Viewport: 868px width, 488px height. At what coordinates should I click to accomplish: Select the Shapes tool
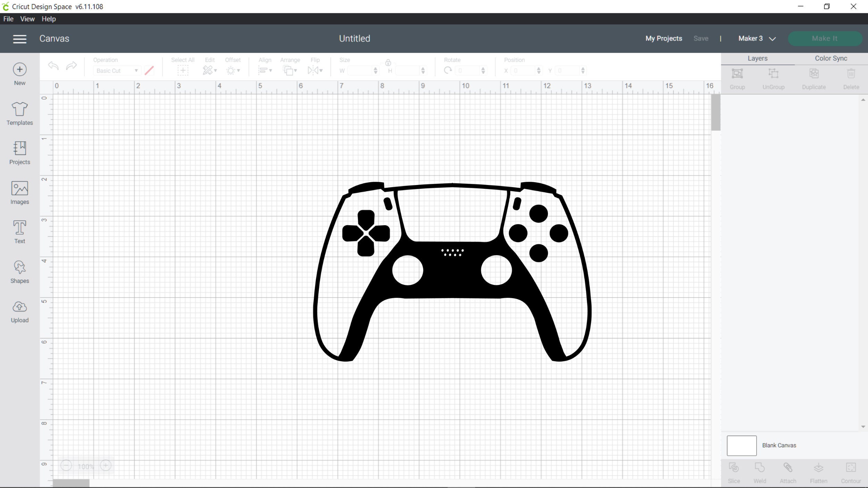(x=19, y=272)
